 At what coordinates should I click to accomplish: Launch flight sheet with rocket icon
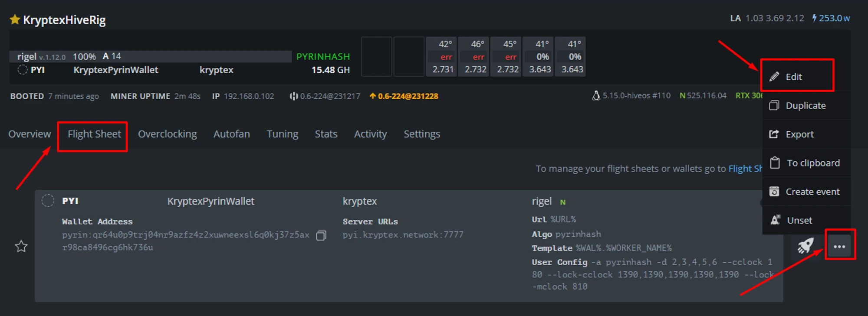coord(805,246)
